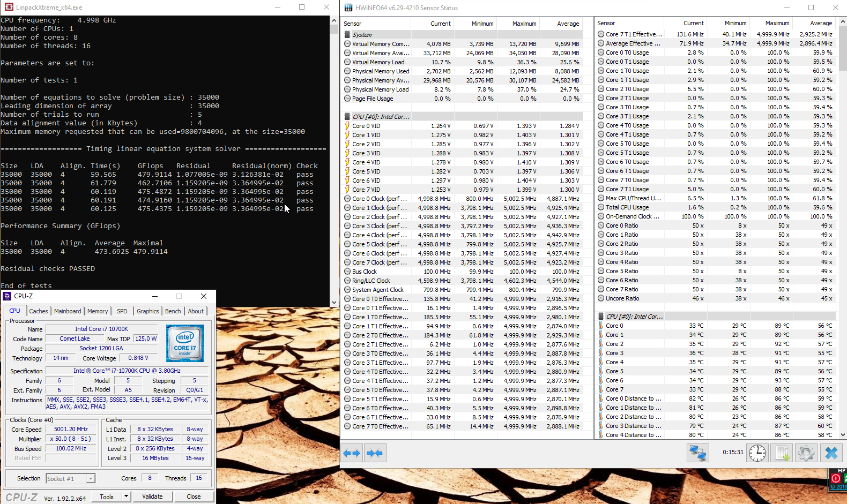The height and width of the screenshot is (504, 847).
Task: Click the red HP power widget icon
Action: pos(835,478)
